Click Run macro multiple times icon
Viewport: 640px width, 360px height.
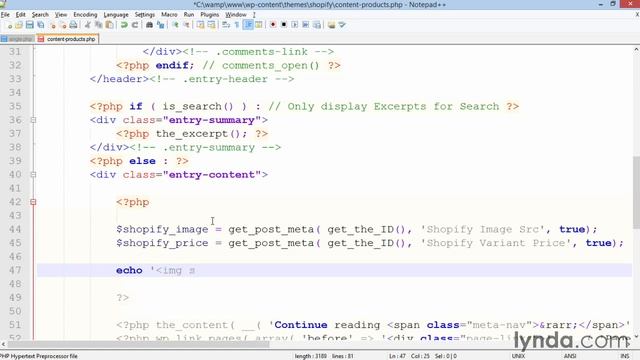pos(306,25)
